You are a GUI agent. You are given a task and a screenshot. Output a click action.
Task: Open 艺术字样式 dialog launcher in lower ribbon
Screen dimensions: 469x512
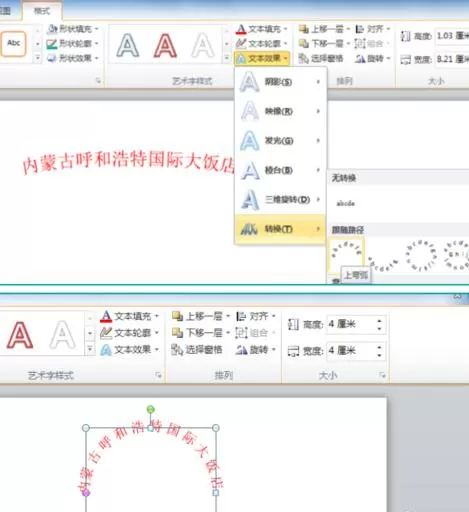(158, 375)
